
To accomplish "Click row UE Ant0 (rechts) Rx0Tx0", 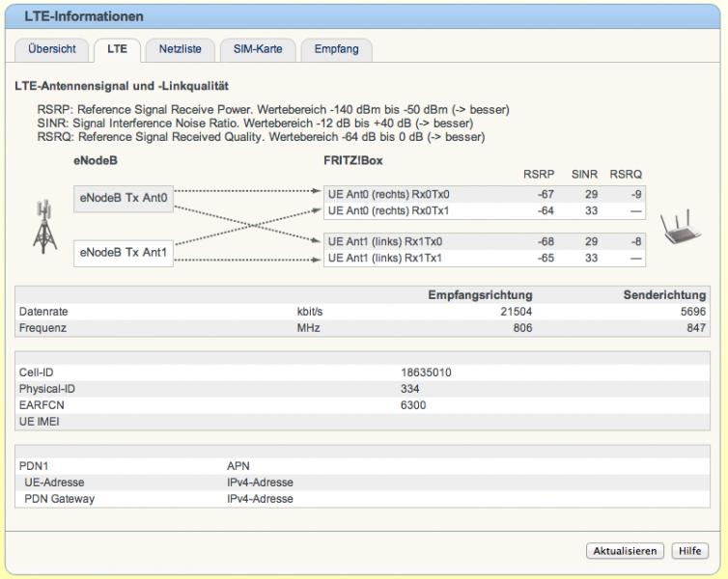I will (485, 194).
